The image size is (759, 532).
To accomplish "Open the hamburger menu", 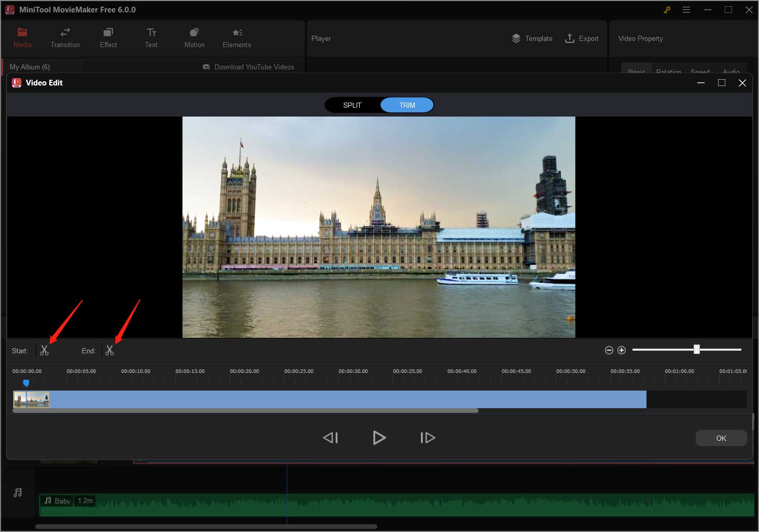I will (x=686, y=9).
